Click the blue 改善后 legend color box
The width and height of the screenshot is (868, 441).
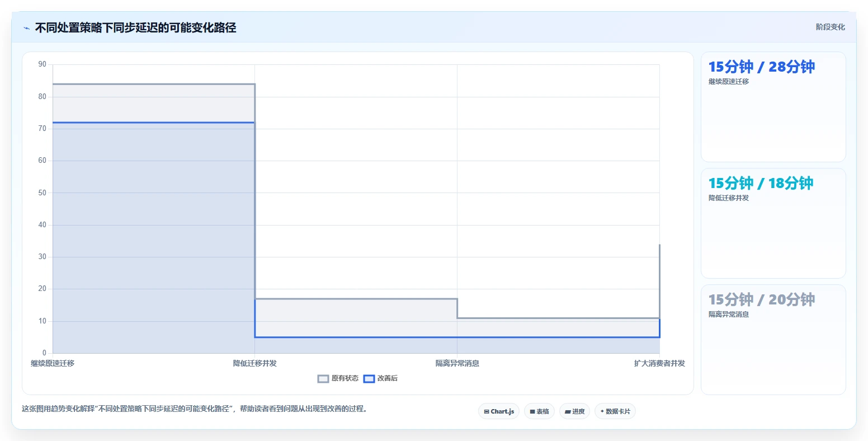pos(369,379)
